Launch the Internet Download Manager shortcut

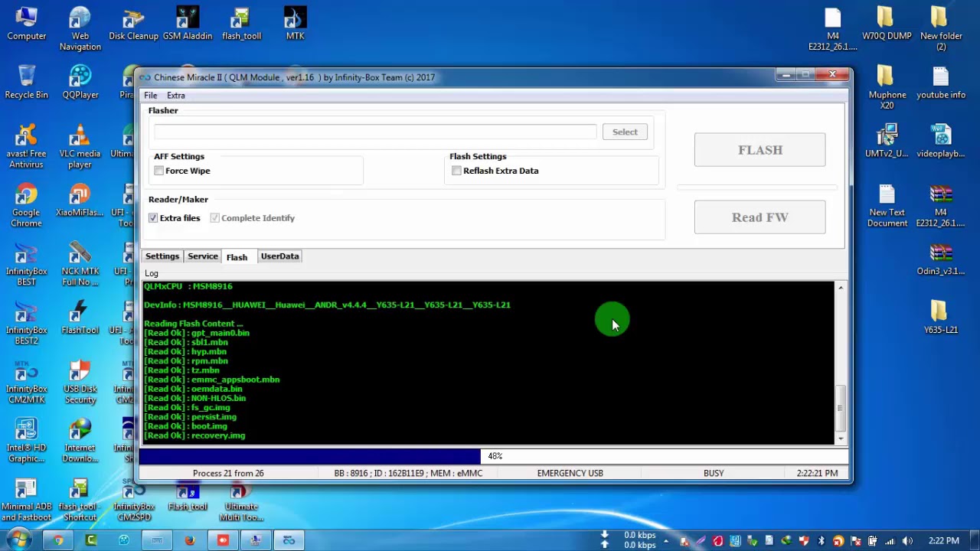(x=80, y=442)
